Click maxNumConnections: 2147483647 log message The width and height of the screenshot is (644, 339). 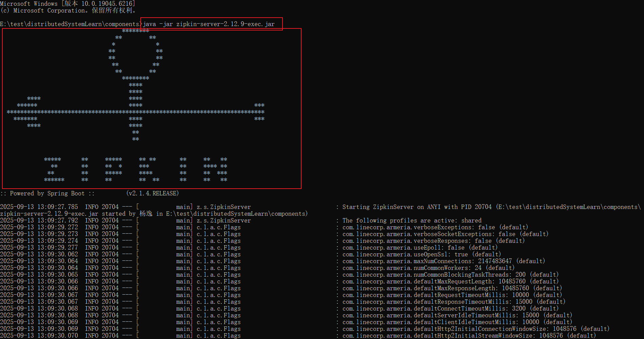[x=444, y=261]
